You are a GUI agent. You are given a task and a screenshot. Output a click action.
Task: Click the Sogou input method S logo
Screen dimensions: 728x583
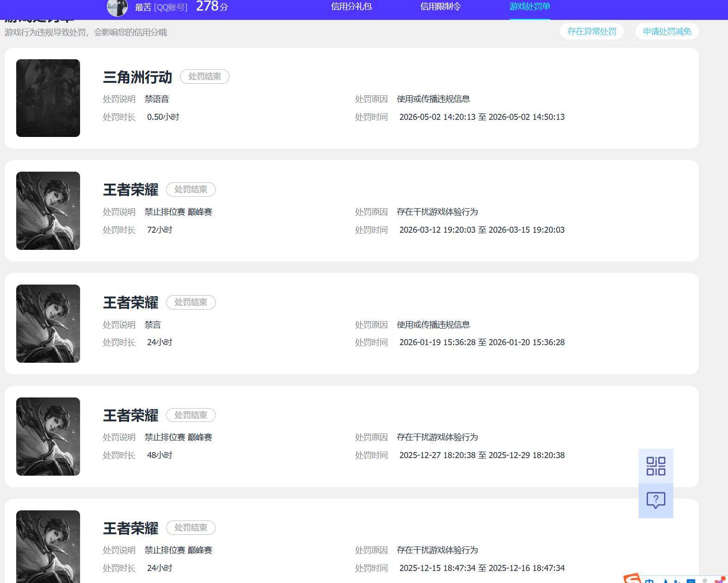(632, 578)
